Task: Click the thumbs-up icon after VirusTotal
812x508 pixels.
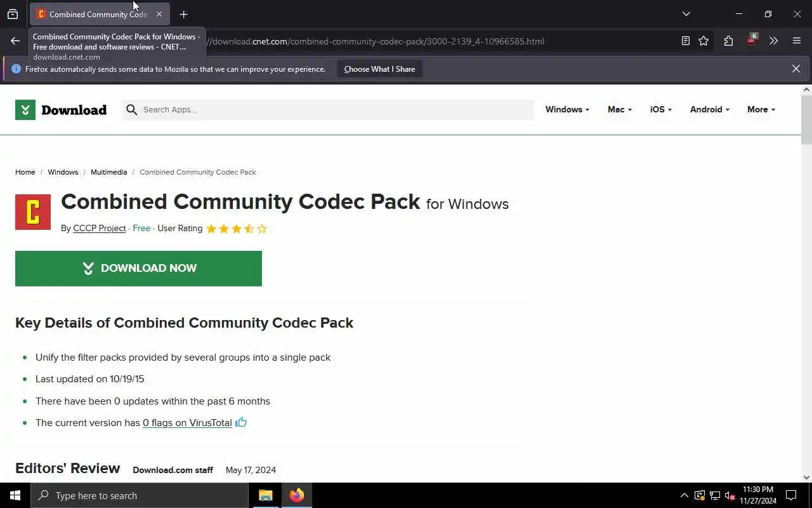Action: tap(241, 422)
